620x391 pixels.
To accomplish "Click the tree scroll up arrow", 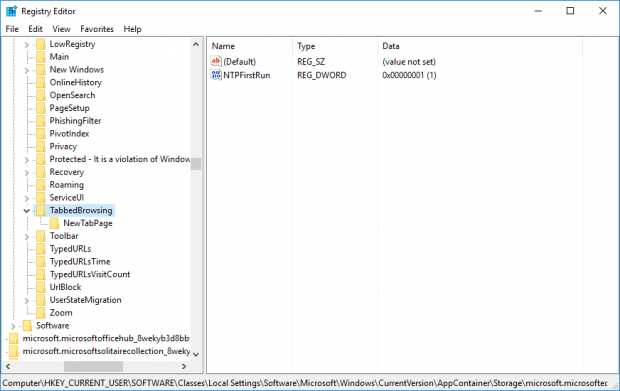I will [x=196, y=44].
